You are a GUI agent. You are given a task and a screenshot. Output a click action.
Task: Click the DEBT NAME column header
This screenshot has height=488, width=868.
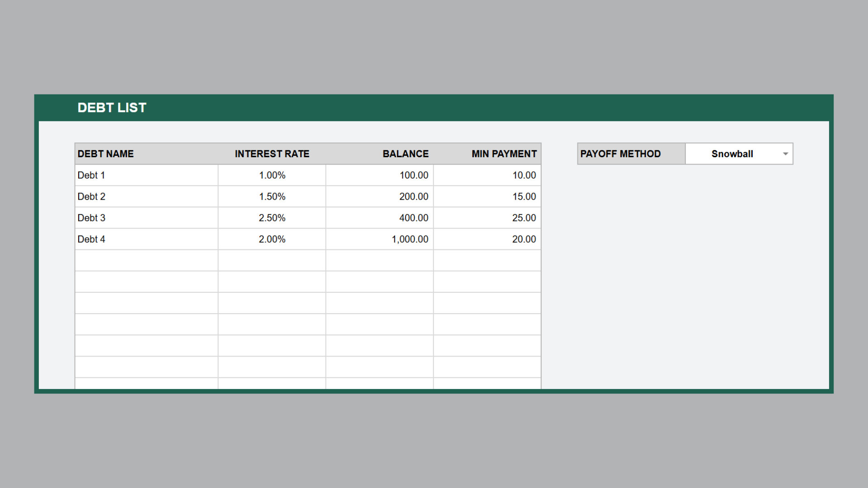[x=146, y=154]
